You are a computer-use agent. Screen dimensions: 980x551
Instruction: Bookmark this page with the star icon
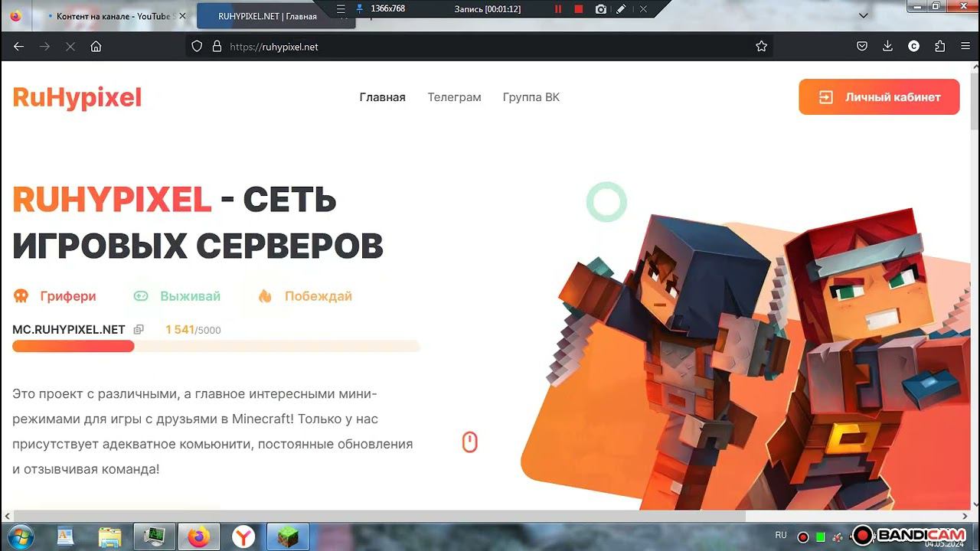761,47
